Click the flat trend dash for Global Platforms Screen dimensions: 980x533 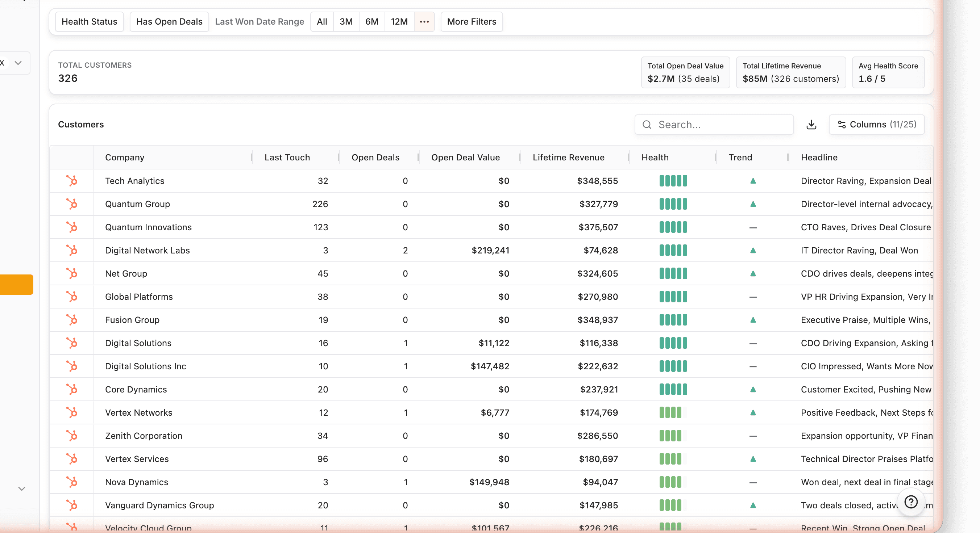point(752,297)
